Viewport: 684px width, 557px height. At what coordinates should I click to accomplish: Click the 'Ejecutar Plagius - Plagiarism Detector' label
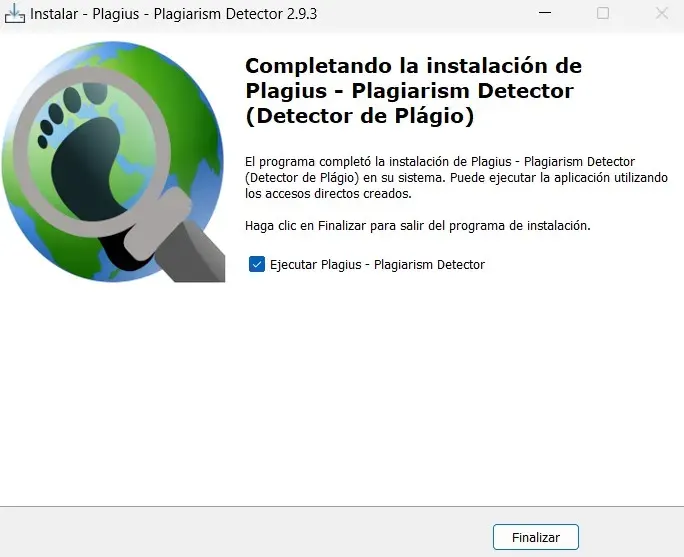pyautogui.click(x=377, y=264)
